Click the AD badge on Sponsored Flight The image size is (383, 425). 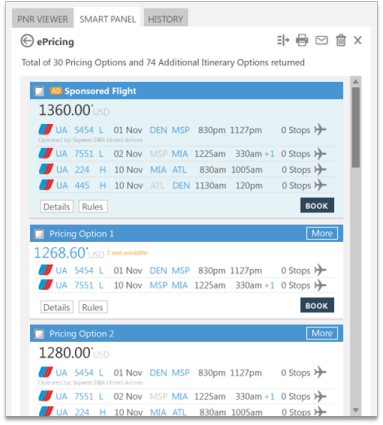56,91
